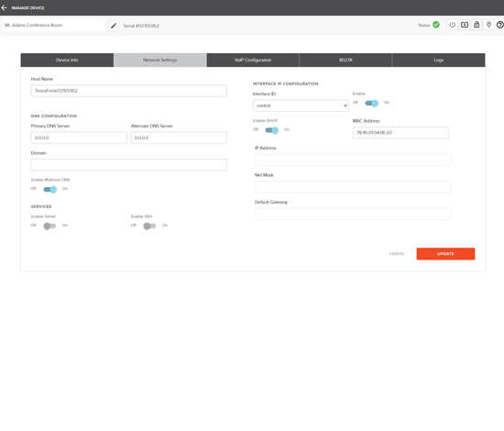
Task: Switch to the VoIP Configuration tab
Action: (253, 61)
